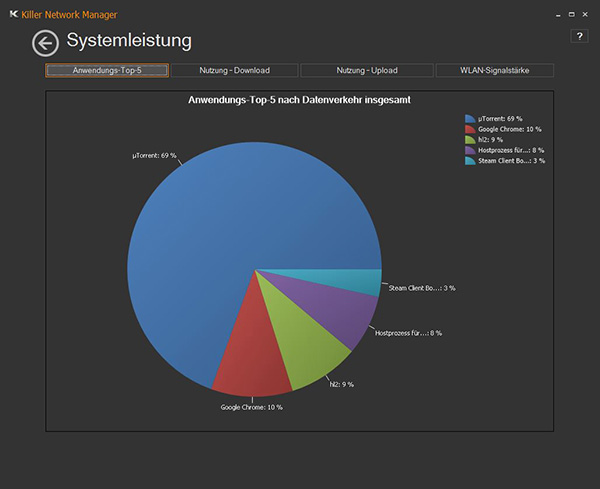Switch to the Nutzung - Download tab
The height and width of the screenshot is (489, 600).
coord(234,70)
